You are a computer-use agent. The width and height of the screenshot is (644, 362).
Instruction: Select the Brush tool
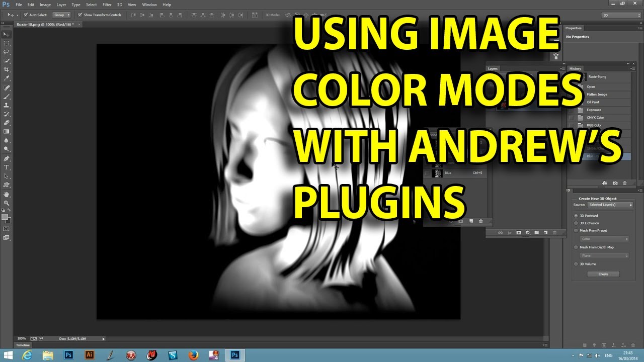coord(7,96)
